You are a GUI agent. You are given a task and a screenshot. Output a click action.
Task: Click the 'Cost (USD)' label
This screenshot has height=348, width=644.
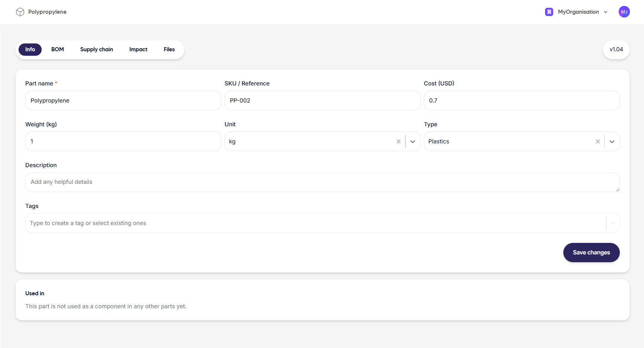439,84
